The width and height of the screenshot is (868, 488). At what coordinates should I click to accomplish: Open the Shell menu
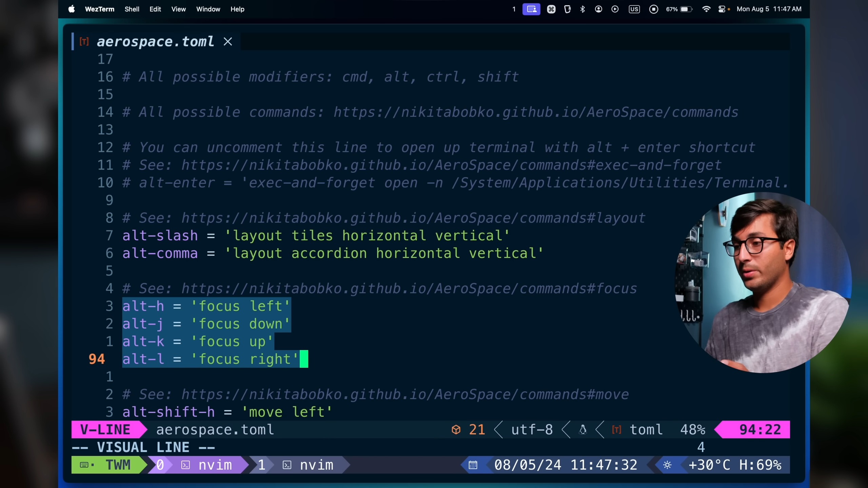(132, 9)
